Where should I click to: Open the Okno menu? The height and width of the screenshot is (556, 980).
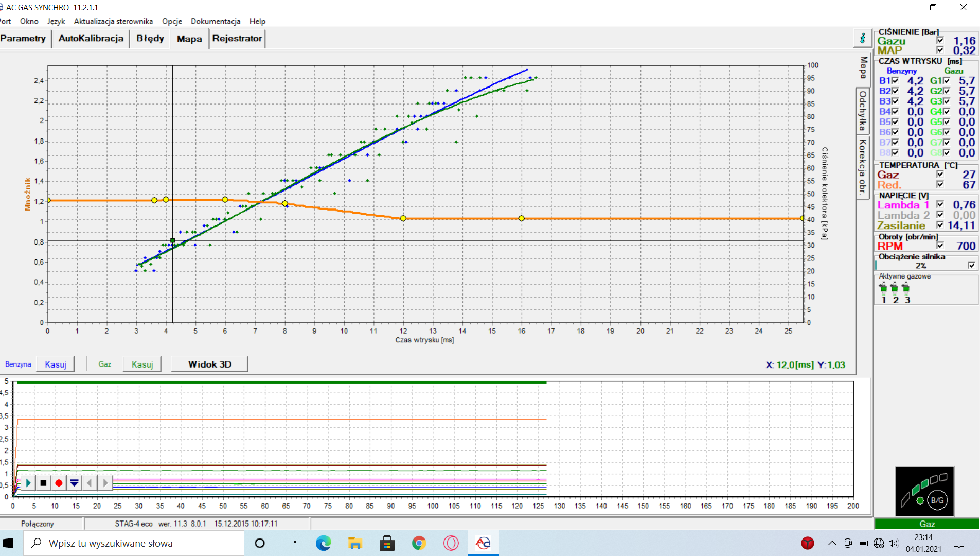click(29, 21)
